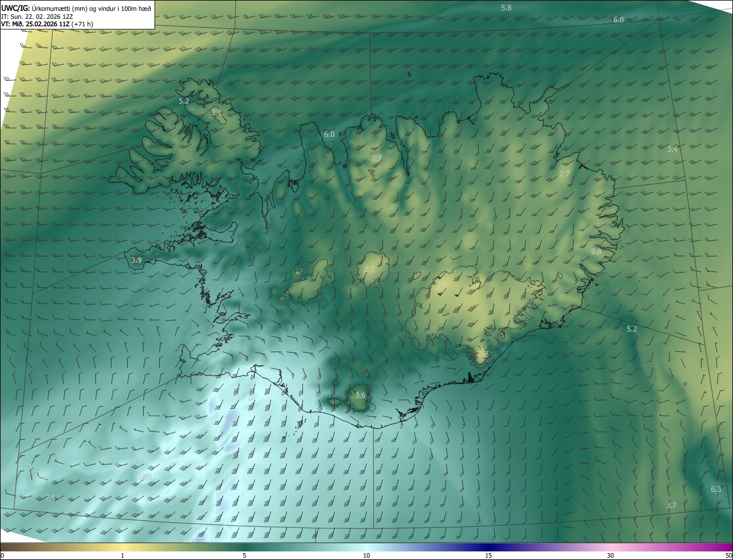Click the 3.7 value near the bottom right
The image size is (733, 560).
[671, 505]
